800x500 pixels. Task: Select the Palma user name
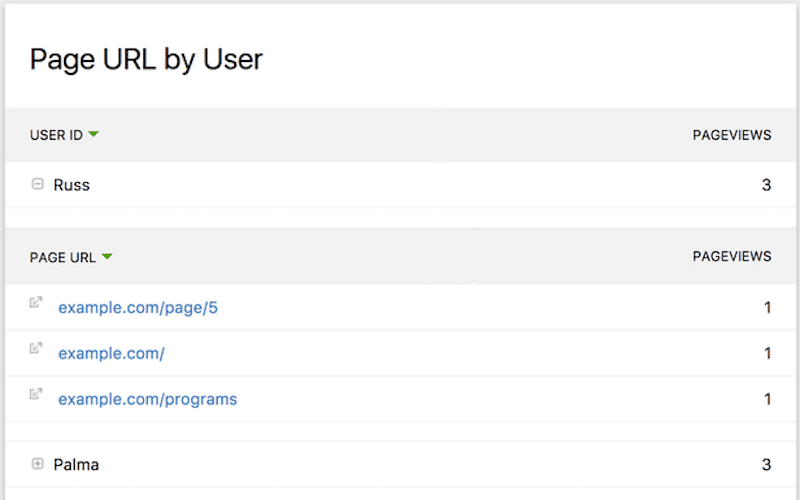(x=76, y=465)
